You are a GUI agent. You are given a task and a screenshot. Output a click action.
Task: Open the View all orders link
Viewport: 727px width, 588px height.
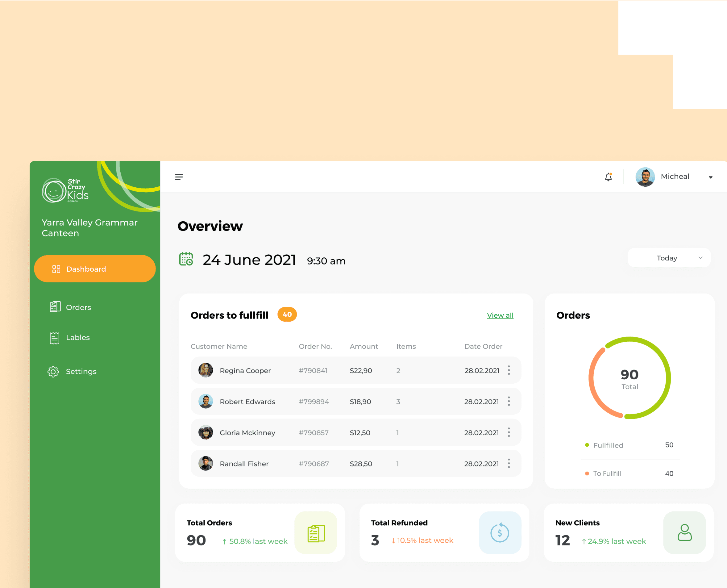point(500,315)
